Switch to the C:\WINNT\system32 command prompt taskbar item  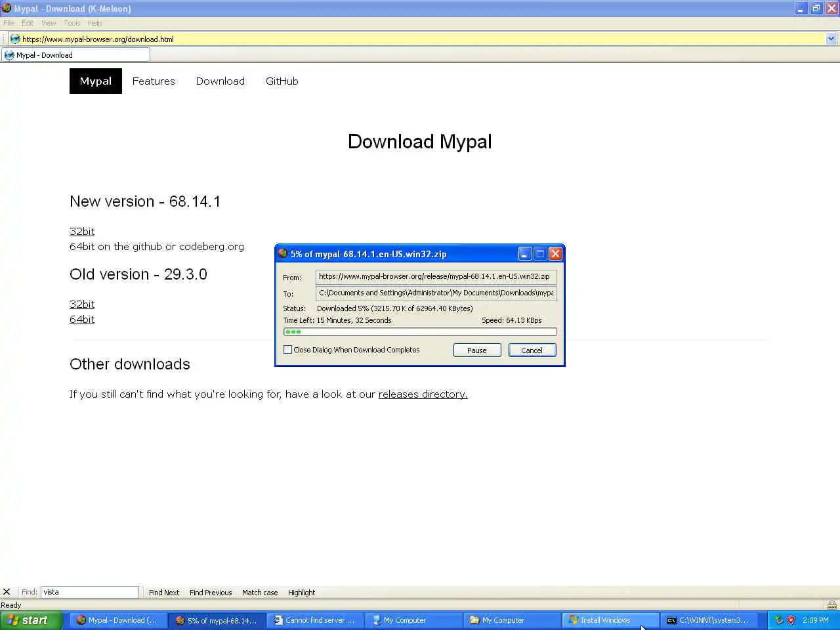[709, 620]
